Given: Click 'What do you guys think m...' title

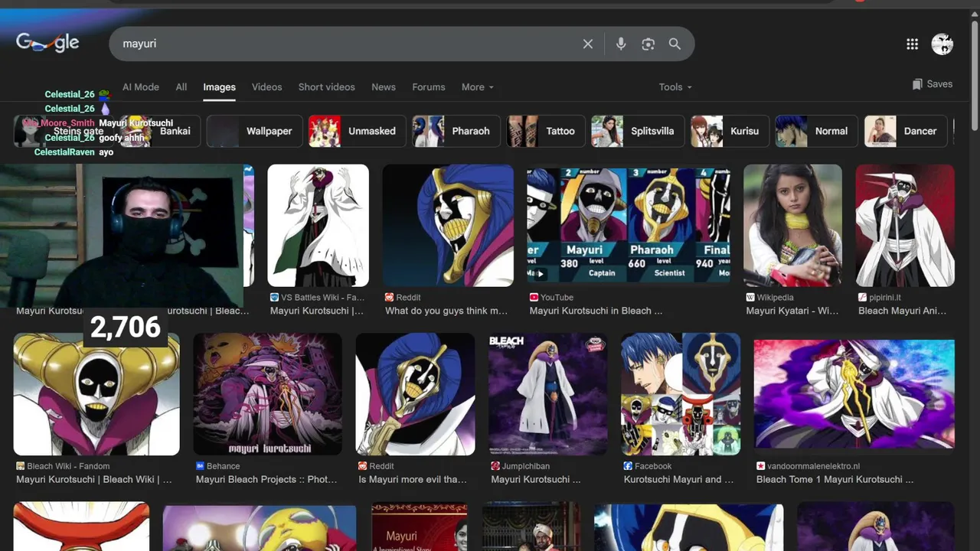Looking at the screenshot, I should [446, 311].
